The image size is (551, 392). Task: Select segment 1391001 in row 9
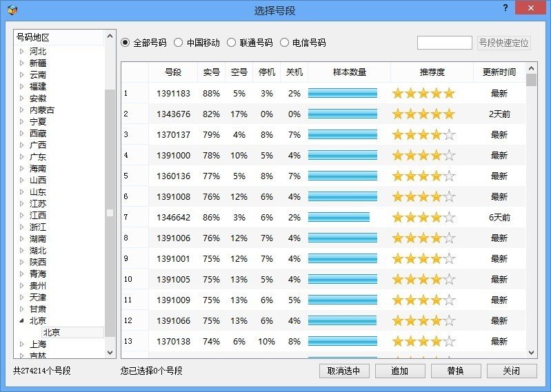coord(173,258)
